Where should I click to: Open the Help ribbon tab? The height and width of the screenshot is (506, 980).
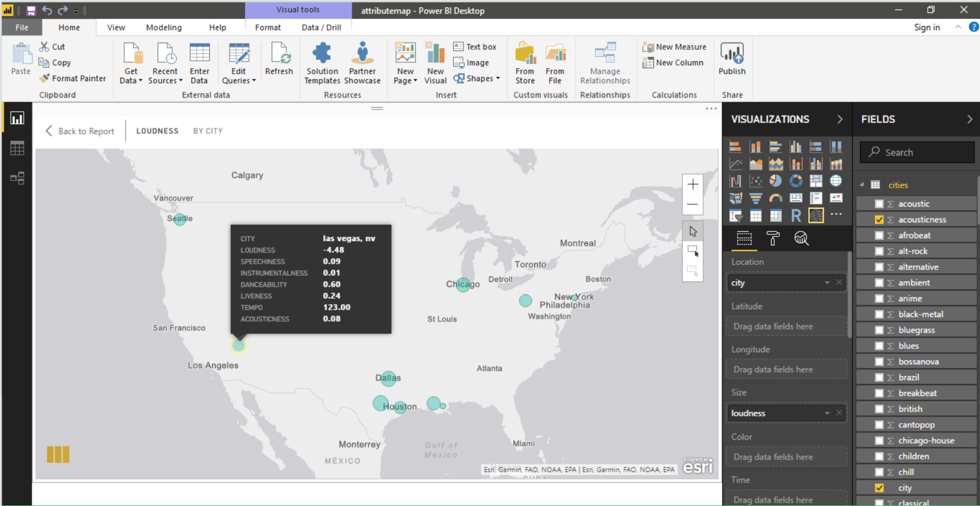(x=217, y=27)
